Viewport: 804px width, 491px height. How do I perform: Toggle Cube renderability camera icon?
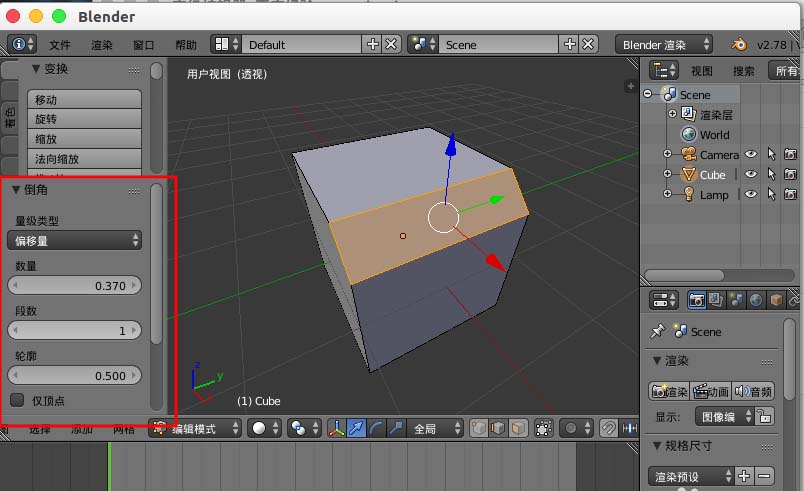790,174
